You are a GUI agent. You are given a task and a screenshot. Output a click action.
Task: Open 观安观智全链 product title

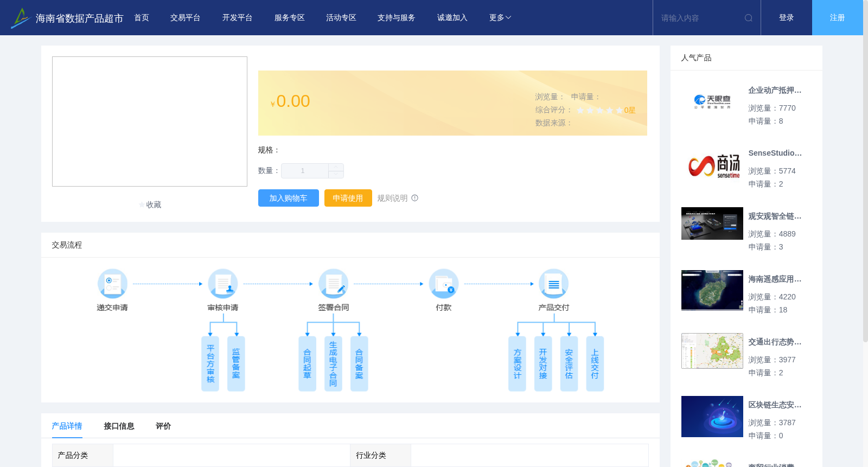pos(775,216)
